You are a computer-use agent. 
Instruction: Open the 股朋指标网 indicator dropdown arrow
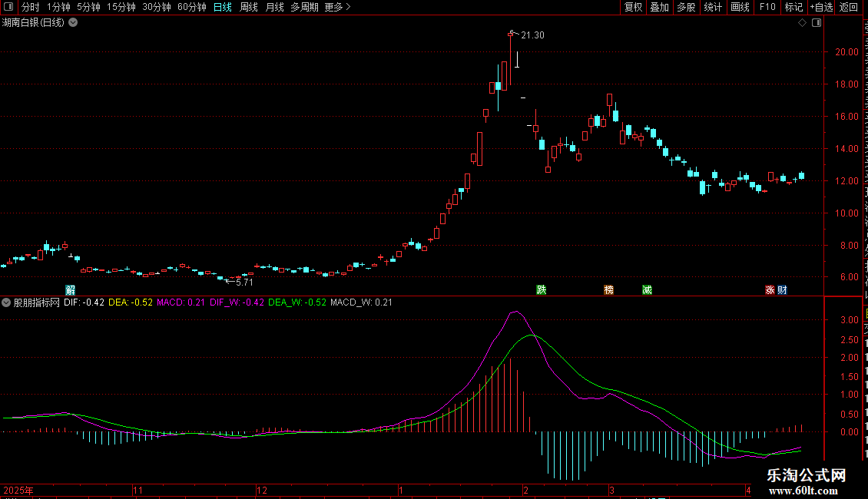tap(6, 302)
